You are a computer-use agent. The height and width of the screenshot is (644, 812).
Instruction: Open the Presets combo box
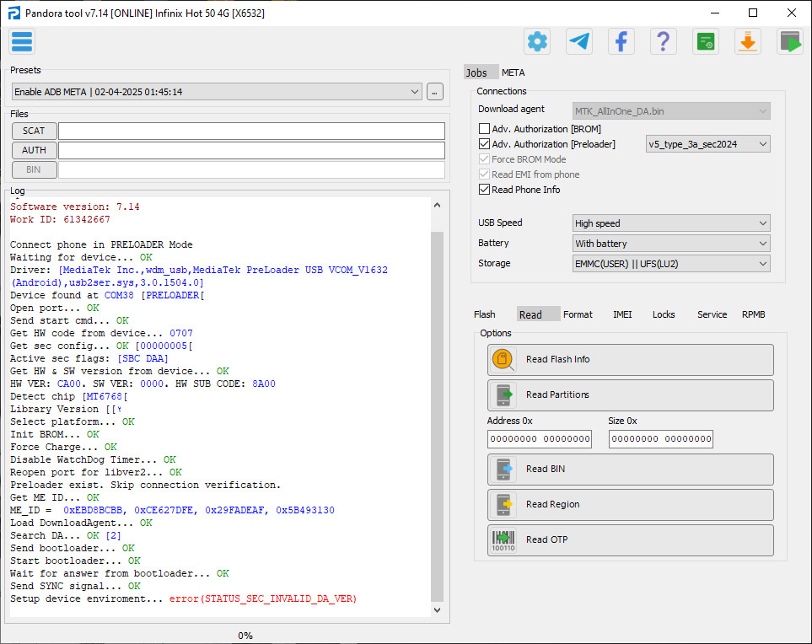point(217,92)
